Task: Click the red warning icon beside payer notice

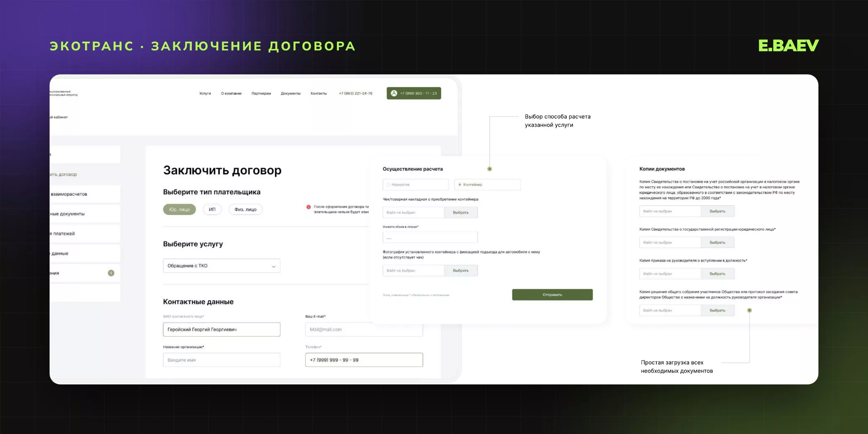Action: [308, 207]
